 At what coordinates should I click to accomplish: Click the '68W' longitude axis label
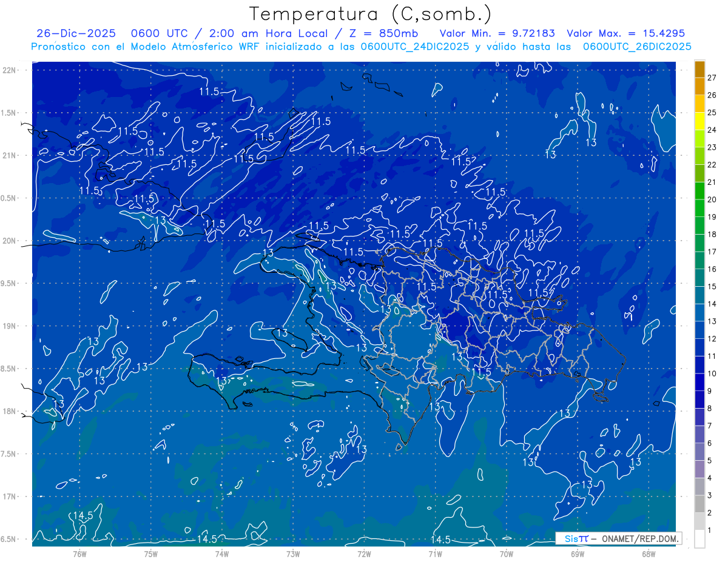649,554
